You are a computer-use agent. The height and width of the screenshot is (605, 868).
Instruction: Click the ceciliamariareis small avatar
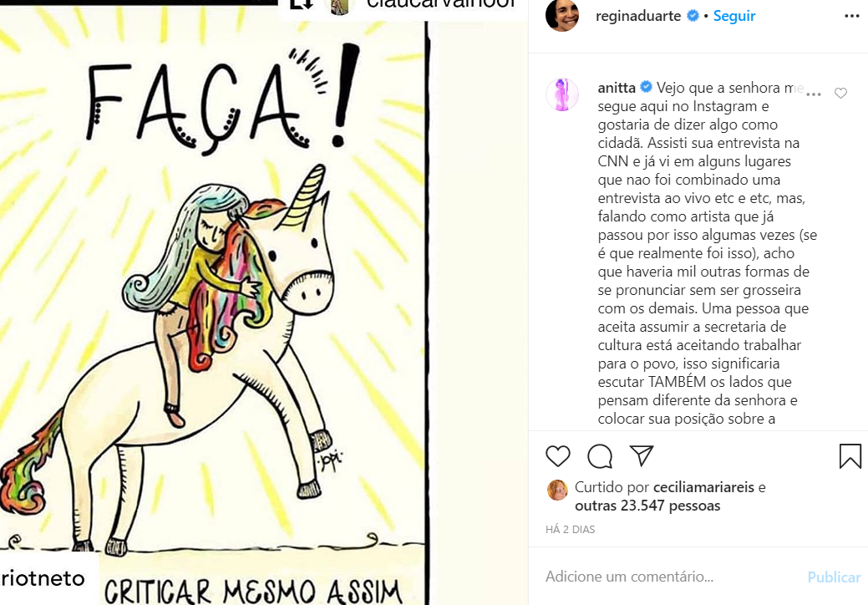pyautogui.click(x=557, y=490)
